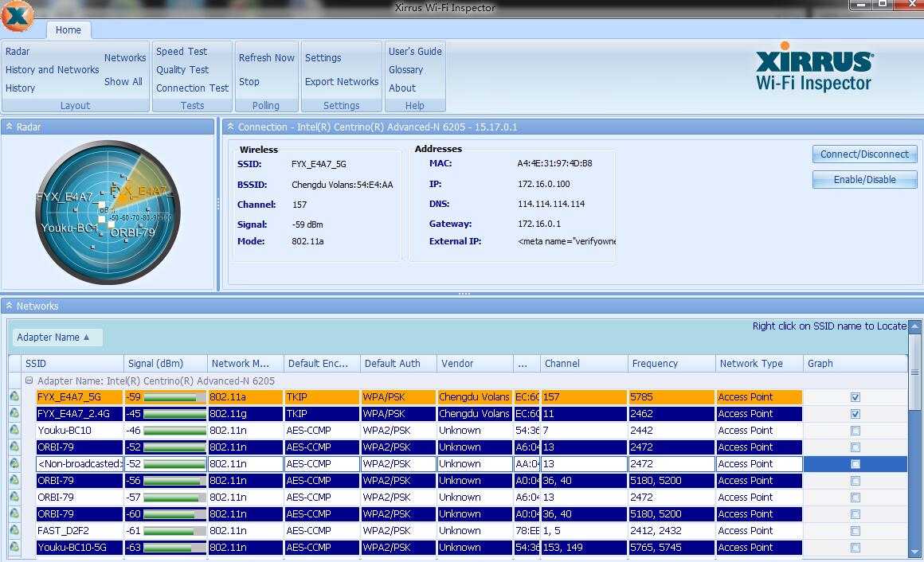Click the network icon beside FYX_E4A7_5G row

[14, 396]
